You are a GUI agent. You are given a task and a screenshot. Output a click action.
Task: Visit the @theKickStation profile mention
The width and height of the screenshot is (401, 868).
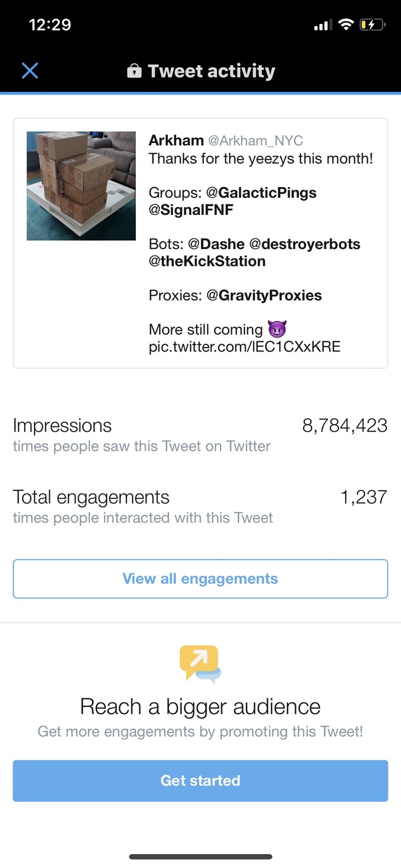(207, 261)
